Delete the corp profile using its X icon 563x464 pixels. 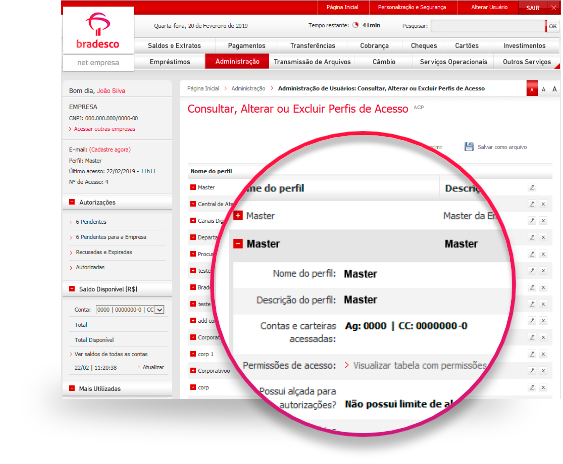tap(543, 387)
